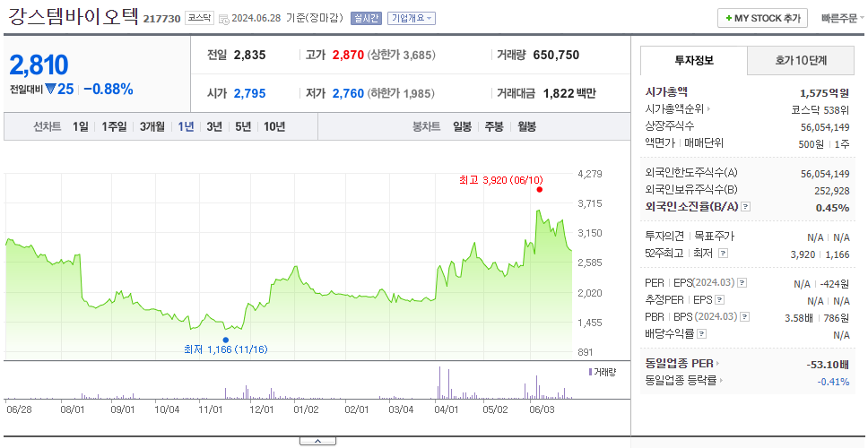Select the 1주일 line chart period
The width and height of the screenshot is (868, 448).
(x=114, y=126)
